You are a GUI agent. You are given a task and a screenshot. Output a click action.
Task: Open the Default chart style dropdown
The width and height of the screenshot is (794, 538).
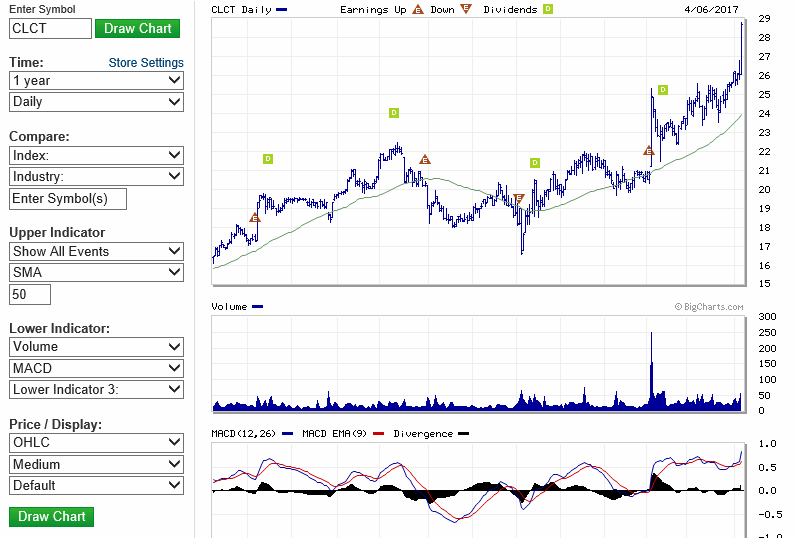pos(96,485)
